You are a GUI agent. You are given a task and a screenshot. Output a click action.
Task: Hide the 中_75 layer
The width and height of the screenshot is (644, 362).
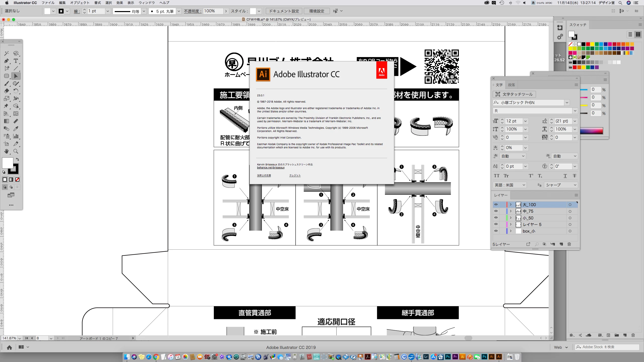tap(496, 211)
